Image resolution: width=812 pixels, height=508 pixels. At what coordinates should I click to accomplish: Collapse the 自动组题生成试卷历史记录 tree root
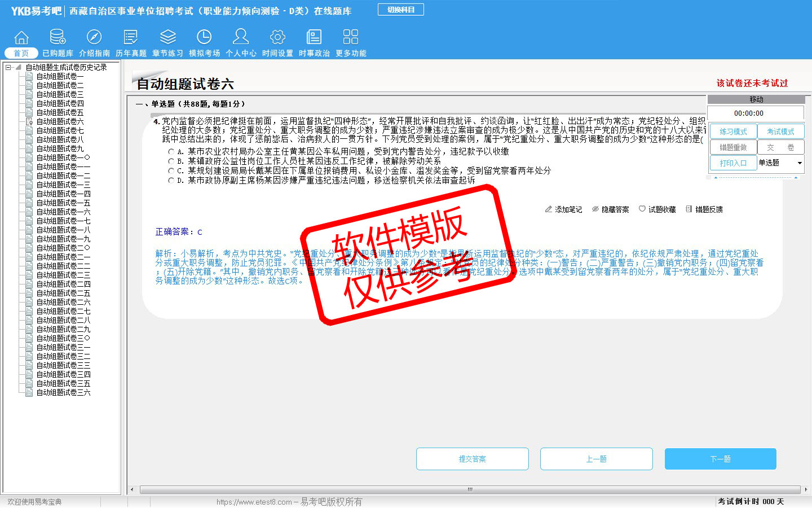coord(8,67)
